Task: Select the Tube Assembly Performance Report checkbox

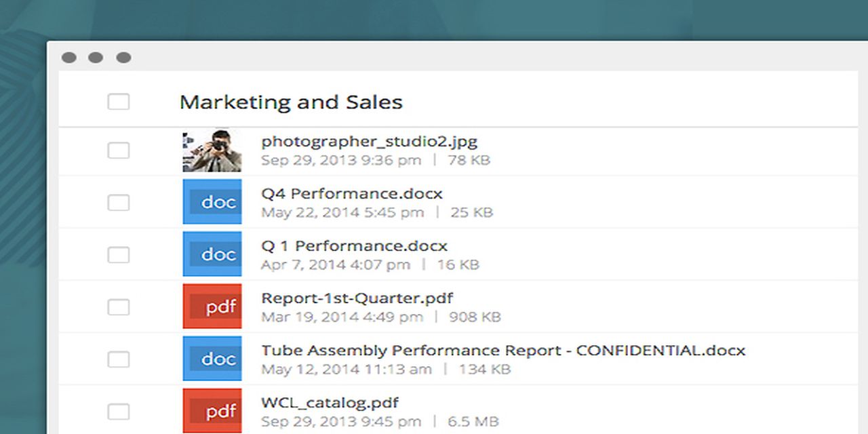Action: point(119,359)
